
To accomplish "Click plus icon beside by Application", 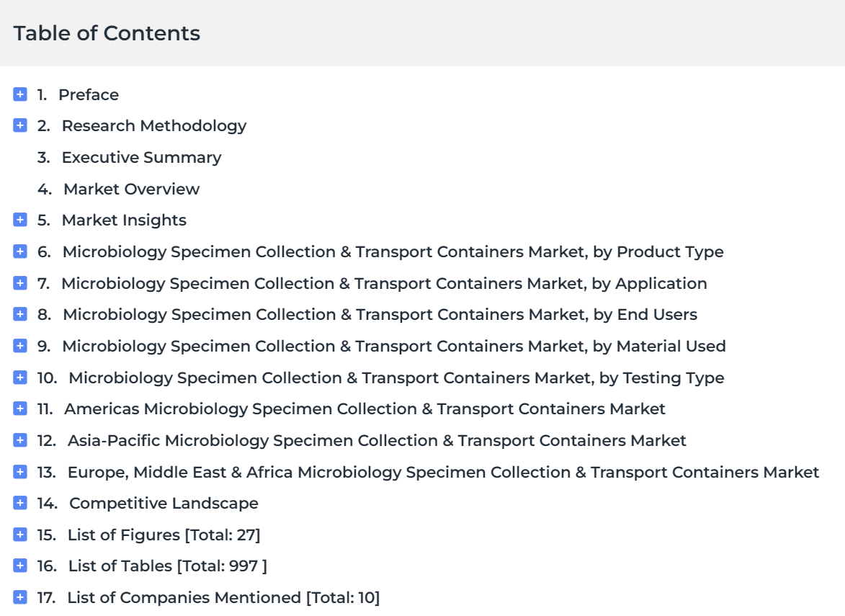I will pos(20,283).
